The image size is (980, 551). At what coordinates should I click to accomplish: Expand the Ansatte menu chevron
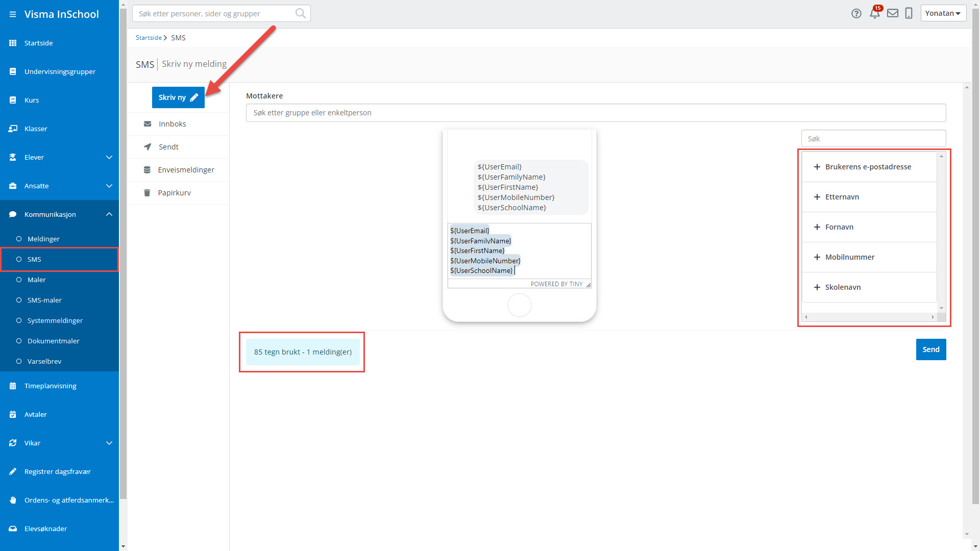(x=109, y=186)
